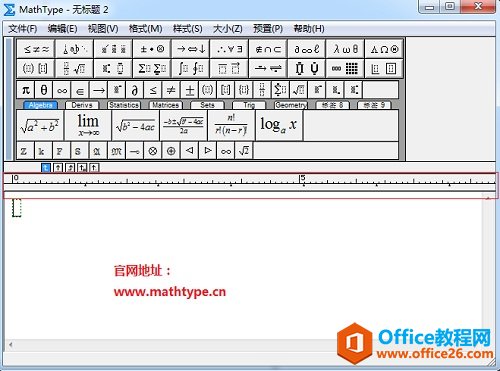Open the logical symbols palette (∴∀∃)

coord(229,49)
